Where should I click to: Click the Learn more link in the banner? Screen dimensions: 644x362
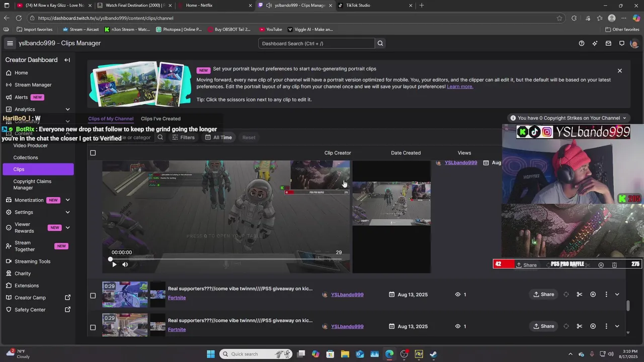460,86
